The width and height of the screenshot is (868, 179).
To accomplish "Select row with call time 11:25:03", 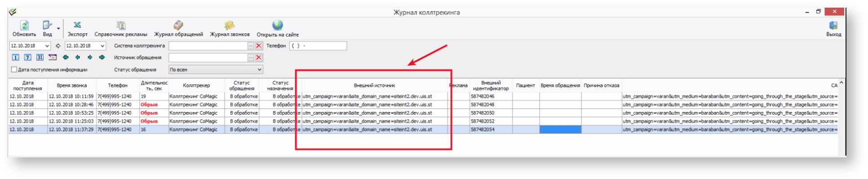I will (x=423, y=121).
